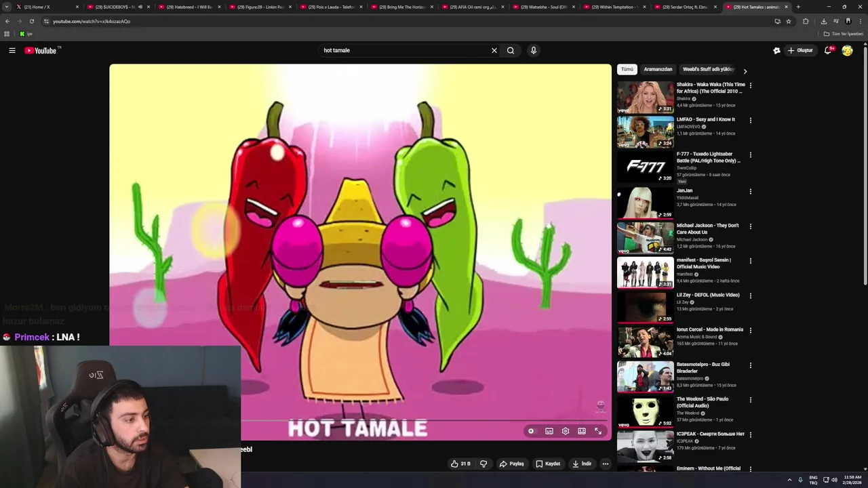The image size is (868, 488).
Task: Click the Paylaş share button
Action: click(511, 464)
